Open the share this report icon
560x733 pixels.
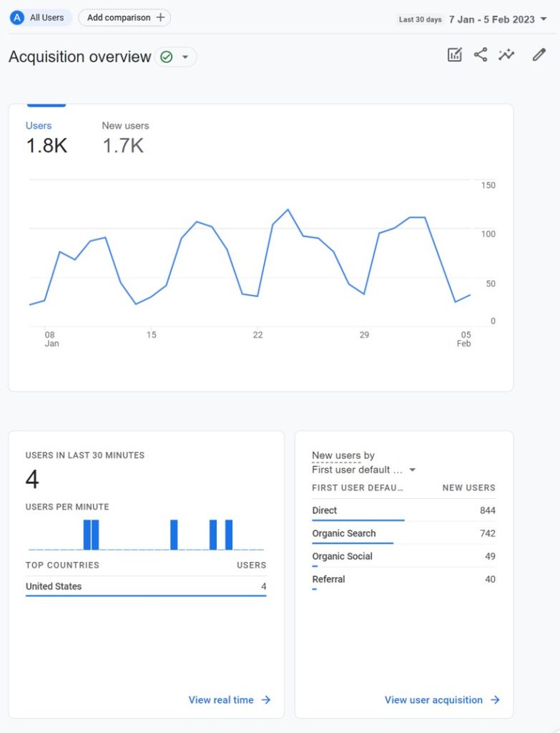481,54
